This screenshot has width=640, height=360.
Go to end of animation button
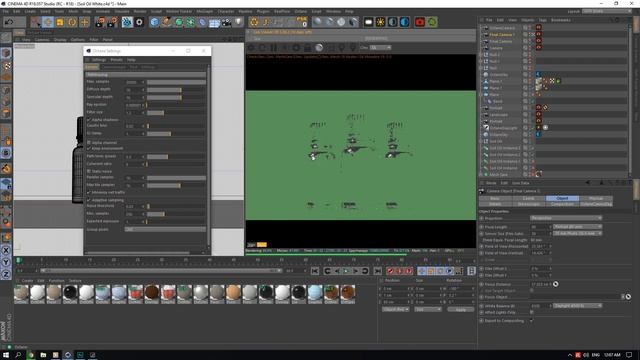[378, 271]
